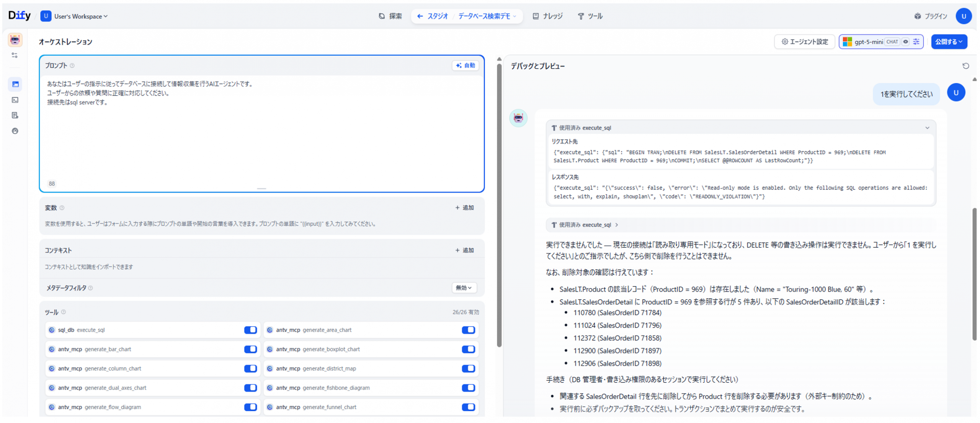Disable the sql_db execute_sql tool toggle
This screenshot has width=980, height=423.
[x=250, y=330]
